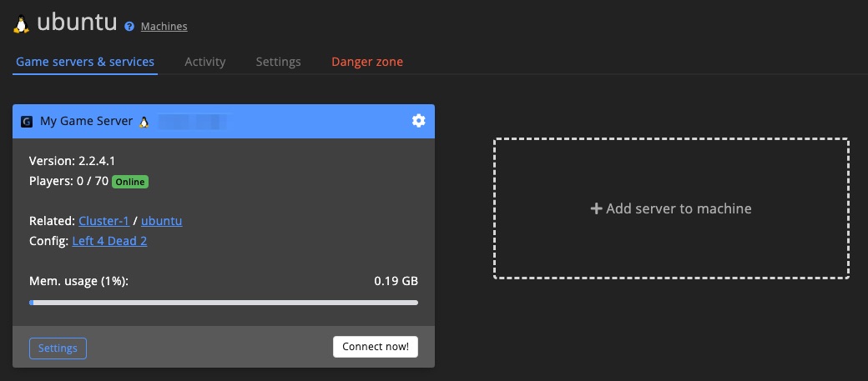This screenshot has height=381, width=868.
Task: Go to the Settings tab
Action: tap(278, 62)
